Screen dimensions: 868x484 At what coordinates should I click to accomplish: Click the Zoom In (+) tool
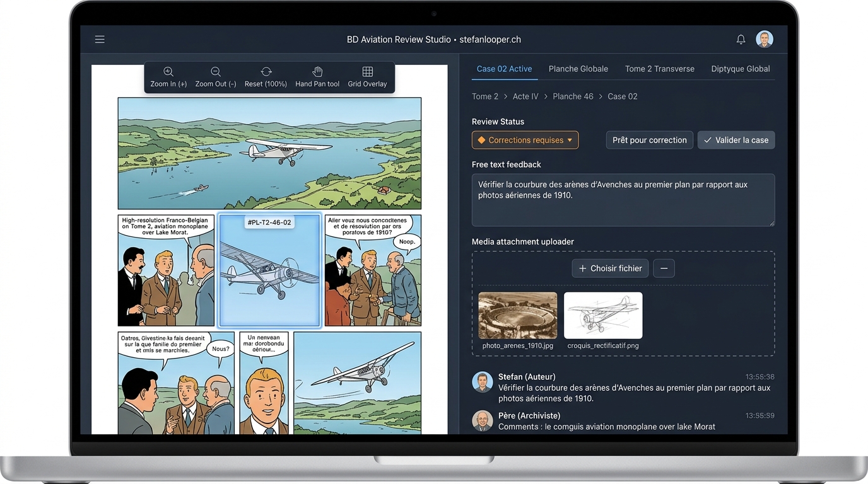pos(168,77)
